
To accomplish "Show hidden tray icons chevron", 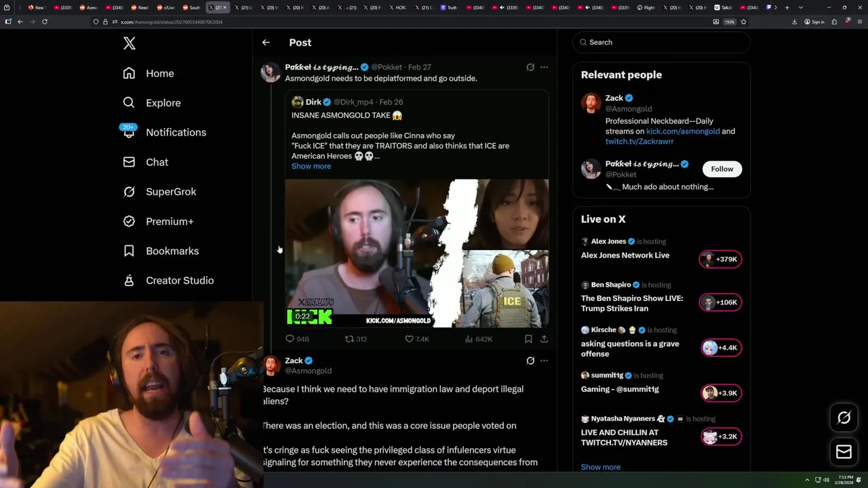I will click(807, 480).
